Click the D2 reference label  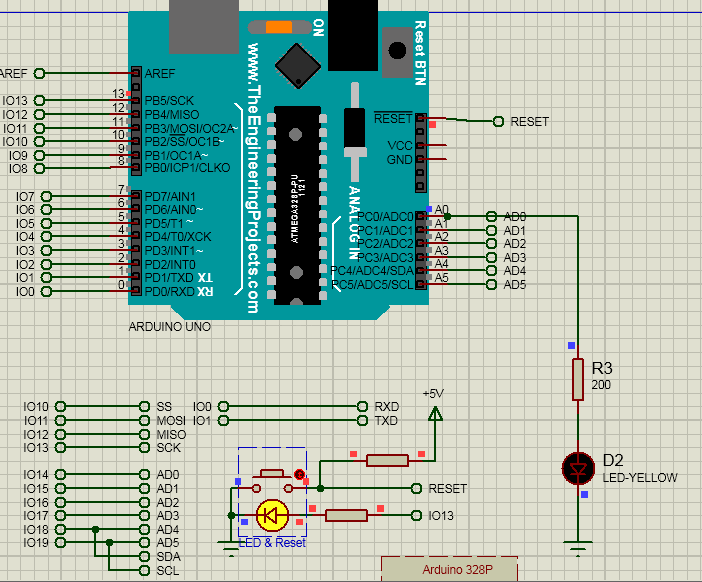pos(613,460)
